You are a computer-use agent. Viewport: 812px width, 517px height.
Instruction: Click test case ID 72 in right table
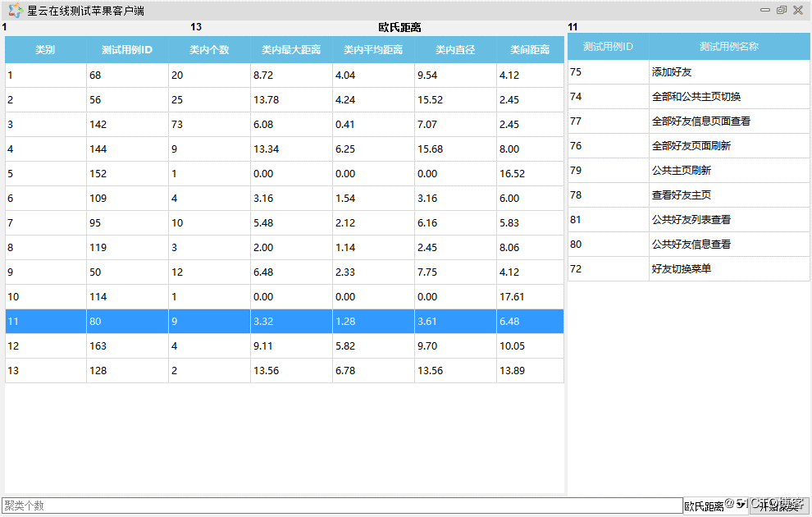coord(608,269)
